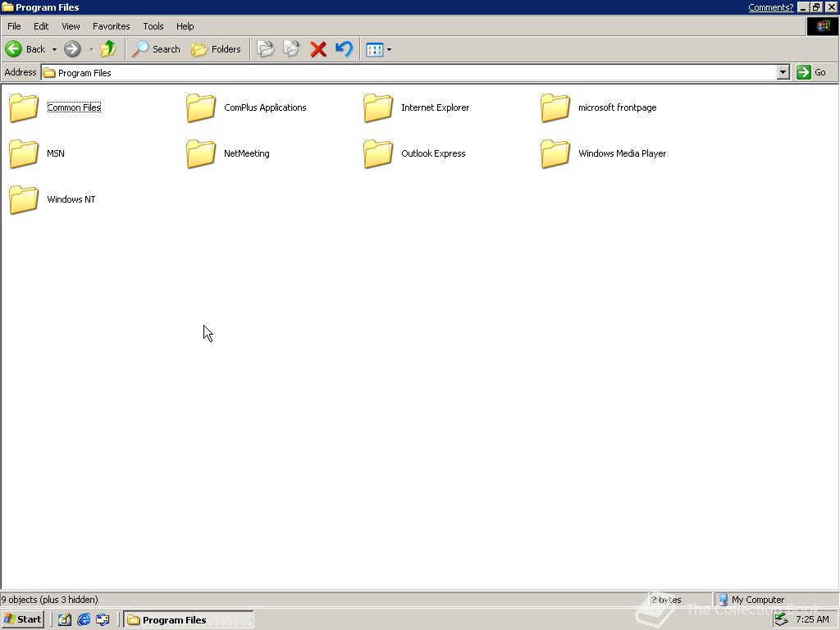Click the Copy To toolbar icon
Screen dimensions: 840x630
291,49
